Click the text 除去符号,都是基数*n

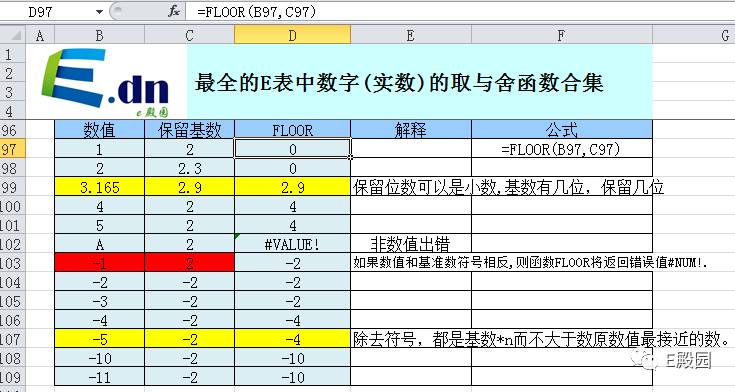tap(434, 339)
